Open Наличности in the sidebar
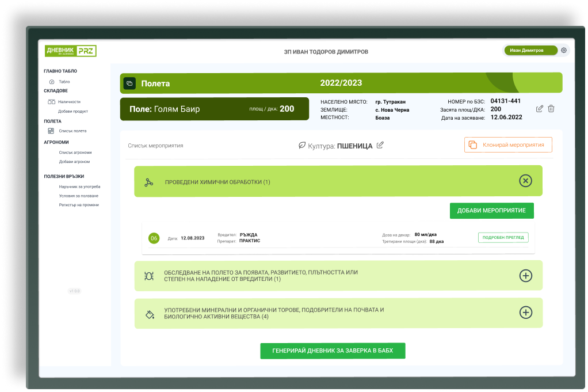 [x=69, y=102]
